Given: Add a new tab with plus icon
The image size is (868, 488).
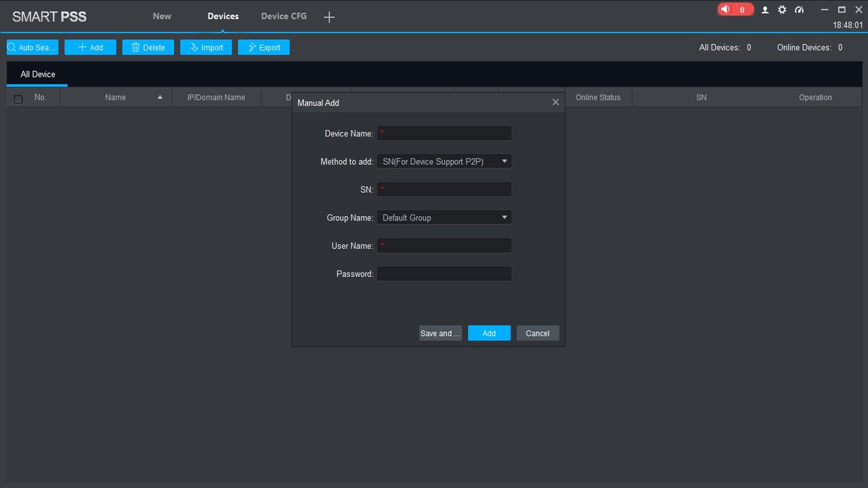Looking at the screenshot, I should (x=329, y=17).
